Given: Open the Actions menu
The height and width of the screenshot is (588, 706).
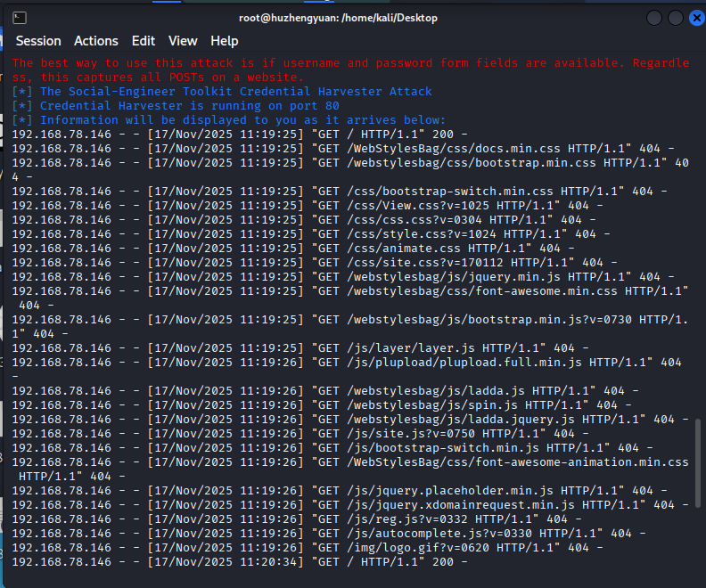Looking at the screenshot, I should [x=96, y=41].
